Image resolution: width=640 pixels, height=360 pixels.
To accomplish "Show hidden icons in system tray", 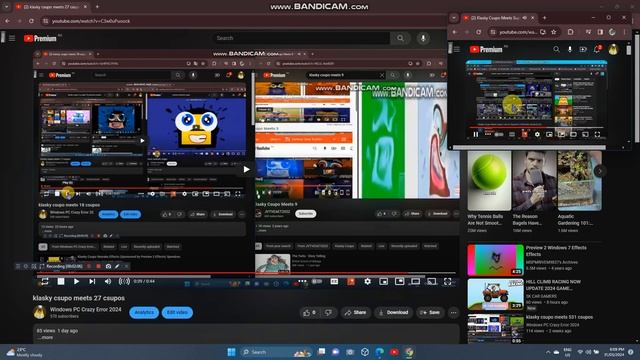I will tap(548, 352).
